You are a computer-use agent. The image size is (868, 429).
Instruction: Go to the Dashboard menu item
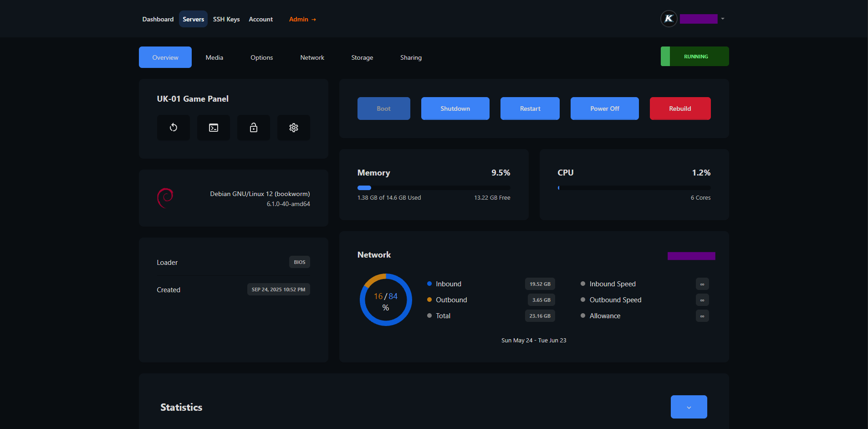[158, 19]
